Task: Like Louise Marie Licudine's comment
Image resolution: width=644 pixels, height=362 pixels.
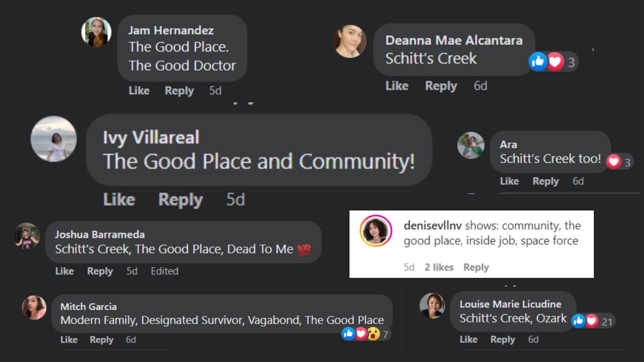Action: coord(469,339)
